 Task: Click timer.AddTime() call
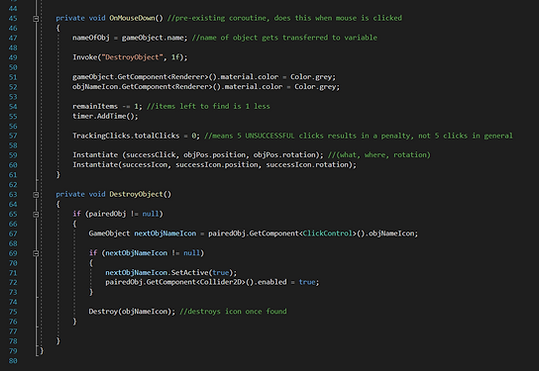click(x=105, y=116)
